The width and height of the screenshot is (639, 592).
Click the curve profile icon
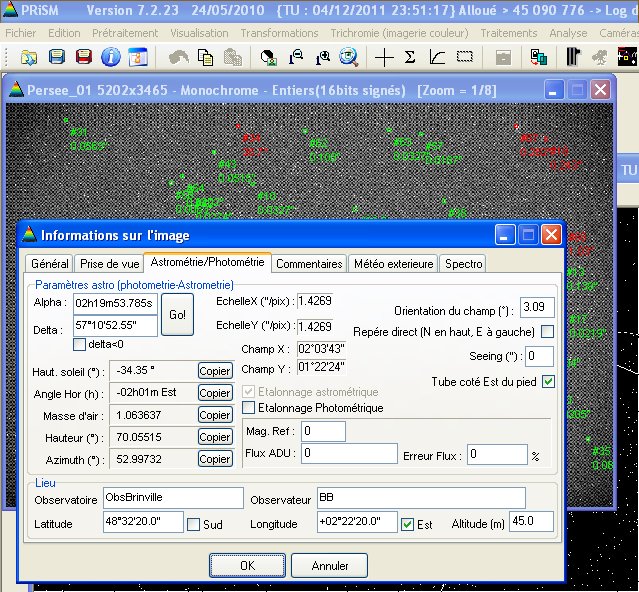(x=437, y=56)
